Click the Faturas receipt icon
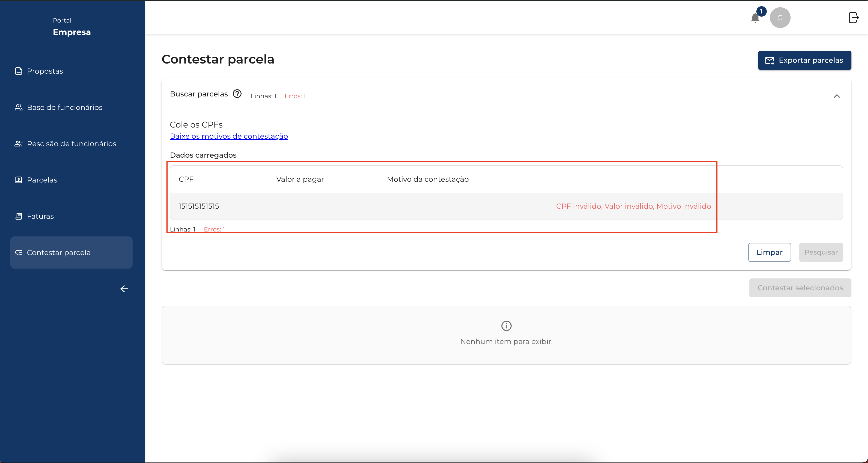This screenshot has height=463, width=868. [19, 216]
